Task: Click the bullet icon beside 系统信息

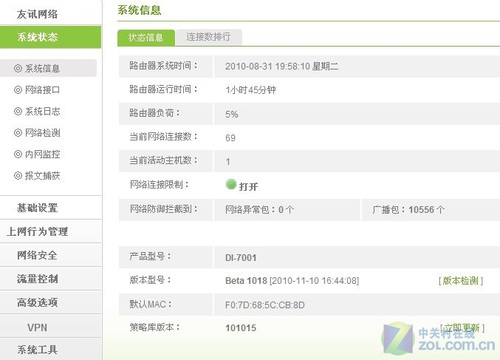Action: 18,69
